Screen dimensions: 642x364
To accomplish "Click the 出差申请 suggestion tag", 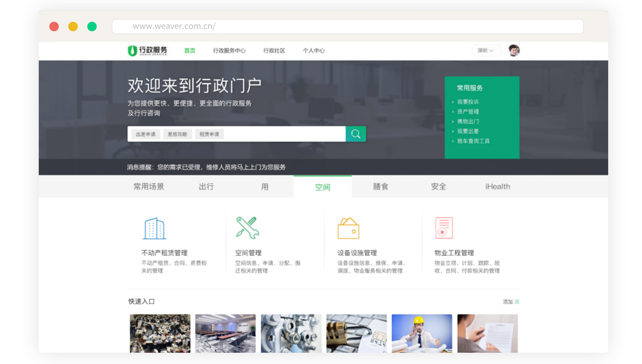I will (146, 134).
